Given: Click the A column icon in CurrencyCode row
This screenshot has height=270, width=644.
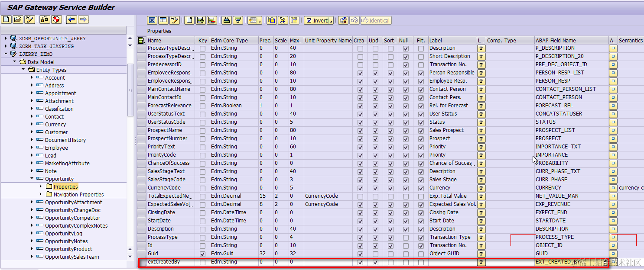Looking at the screenshot, I should coord(613,188).
